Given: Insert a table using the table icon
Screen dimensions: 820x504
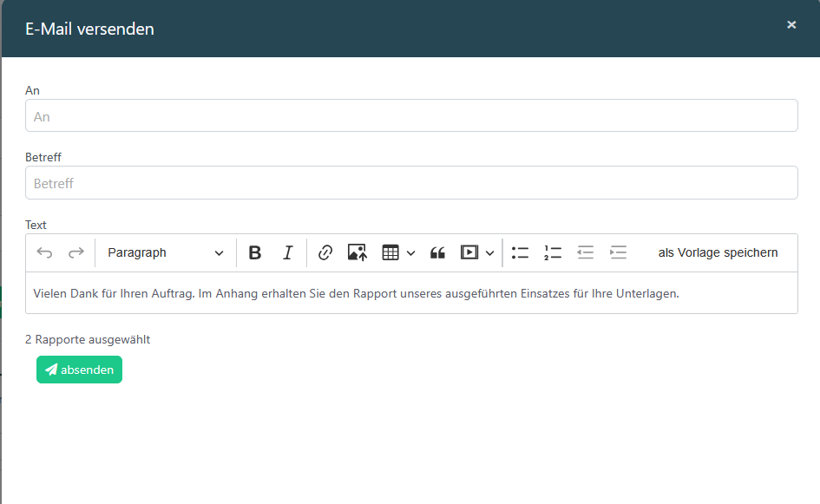Looking at the screenshot, I should 390,253.
